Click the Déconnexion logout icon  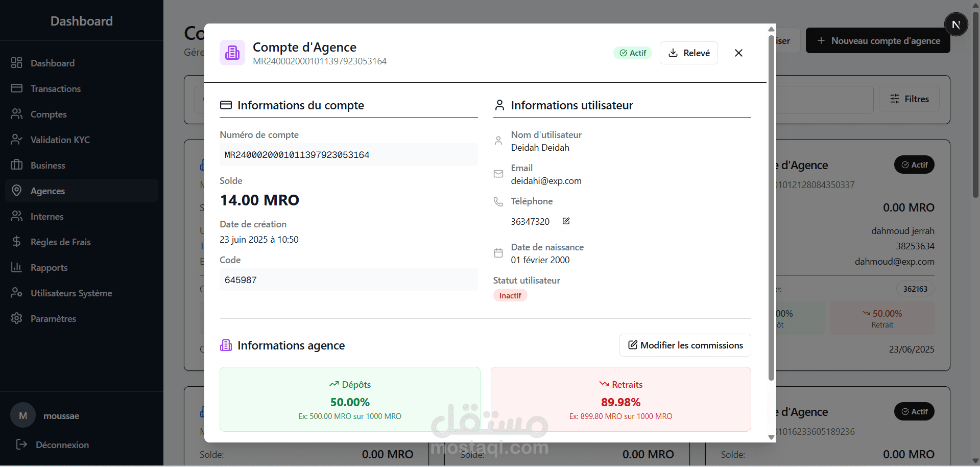(21, 444)
